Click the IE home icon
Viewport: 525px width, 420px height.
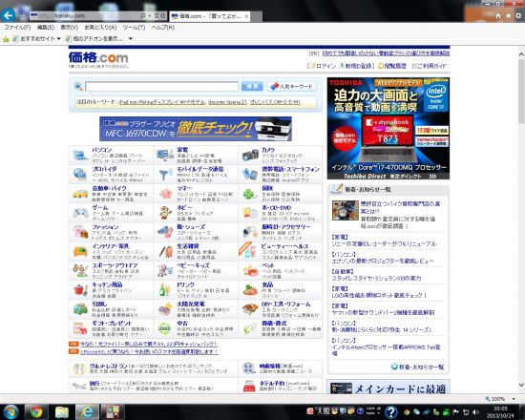pyautogui.click(x=498, y=15)
